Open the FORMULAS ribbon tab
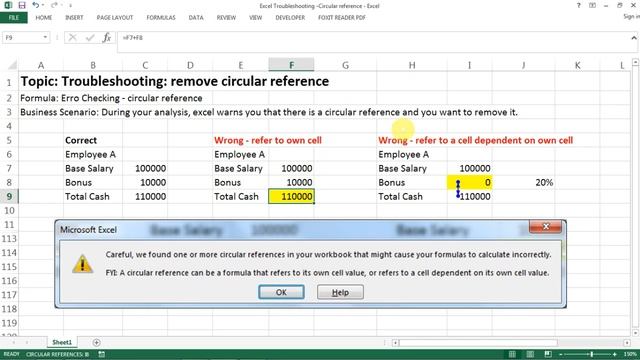The height and width of the screenshot is (360, 640). tap(161, 18)
